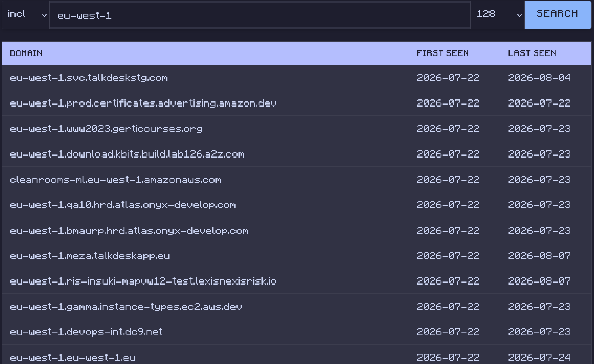The height and width of the screenshot is (364, 594).
Task: Click last seen 2026-07-22 for advertising.amazon.dev row
Action: (x=539, y=103)
